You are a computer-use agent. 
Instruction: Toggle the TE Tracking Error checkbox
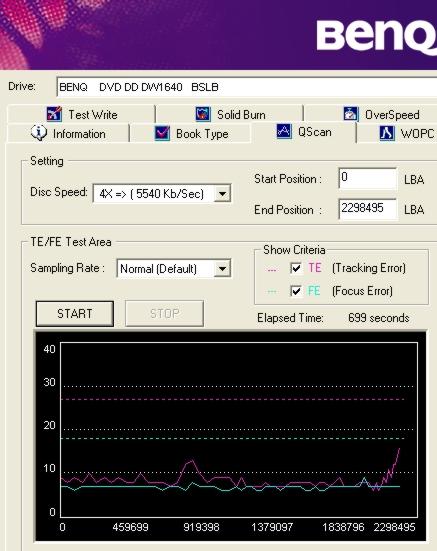coord(296,268)
